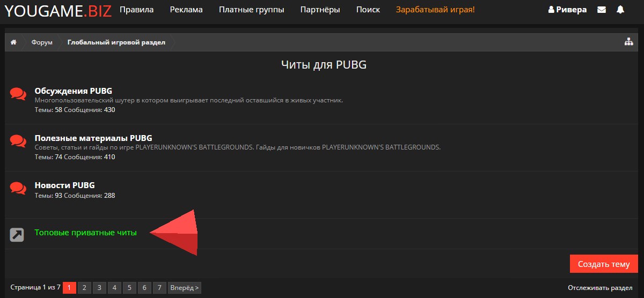The width and height of the screenshot is (644, 298).
Task: Go to the Форум breadcrumb
Action: coord(42,42)
